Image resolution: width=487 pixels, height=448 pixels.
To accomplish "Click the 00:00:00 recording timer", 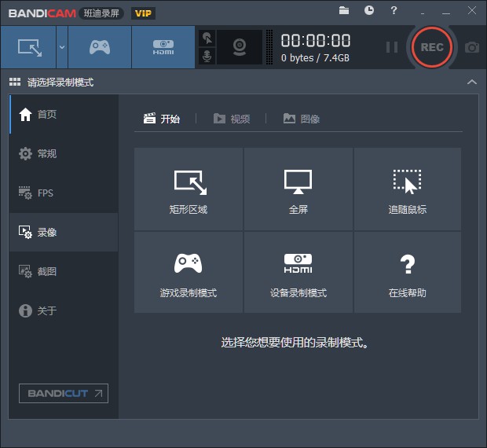I will [316, 41].
